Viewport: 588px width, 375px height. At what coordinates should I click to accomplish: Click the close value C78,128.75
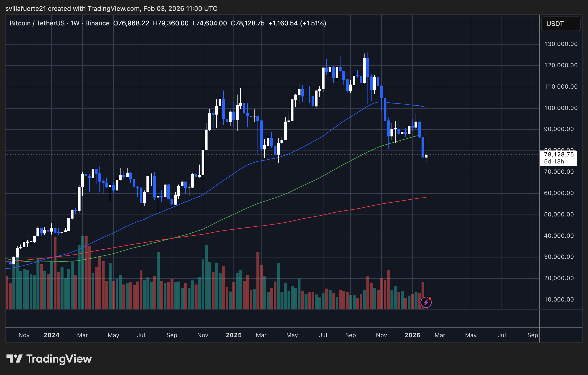point(248,23)
